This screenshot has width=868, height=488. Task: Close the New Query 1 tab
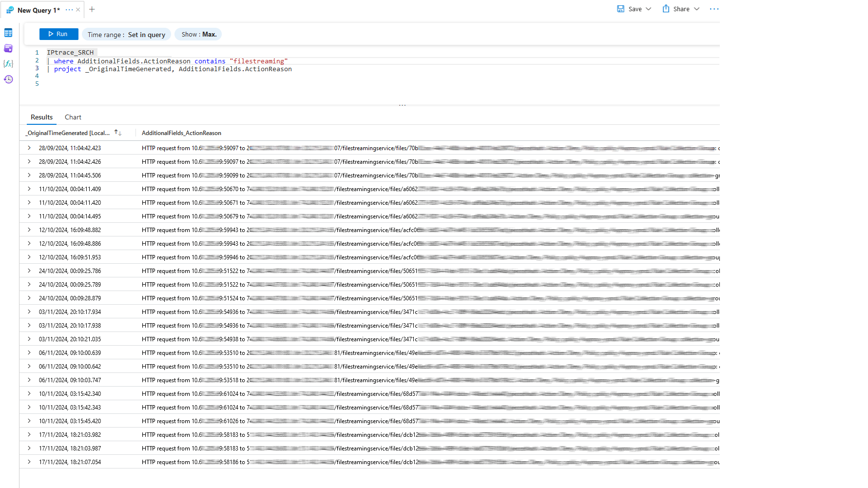tap(78, 10)
